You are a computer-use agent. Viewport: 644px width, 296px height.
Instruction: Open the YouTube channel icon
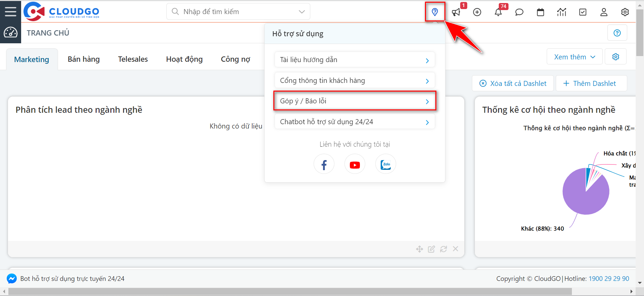[355, 164]
